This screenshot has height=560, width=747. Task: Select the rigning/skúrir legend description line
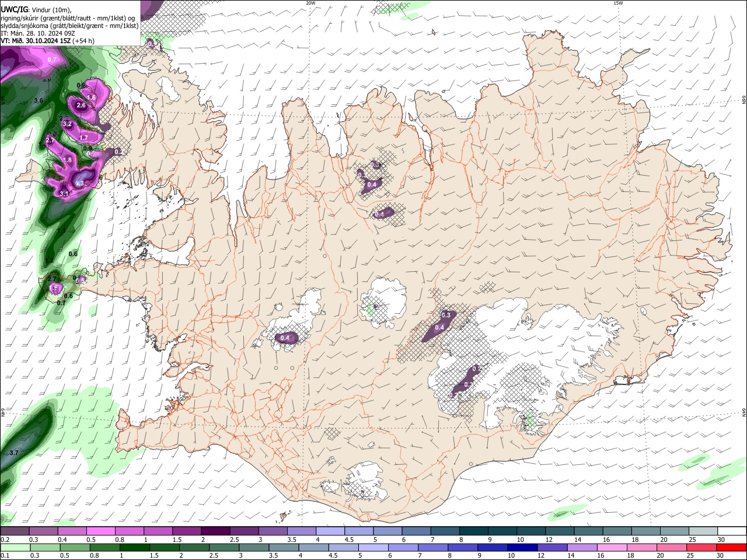pyautogui.click(x=68, y=18)
